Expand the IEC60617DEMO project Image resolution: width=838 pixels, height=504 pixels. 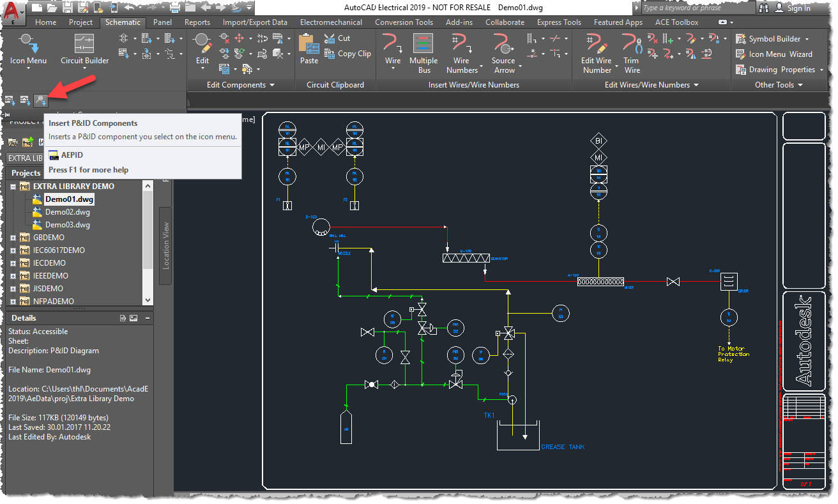point(13,250)
